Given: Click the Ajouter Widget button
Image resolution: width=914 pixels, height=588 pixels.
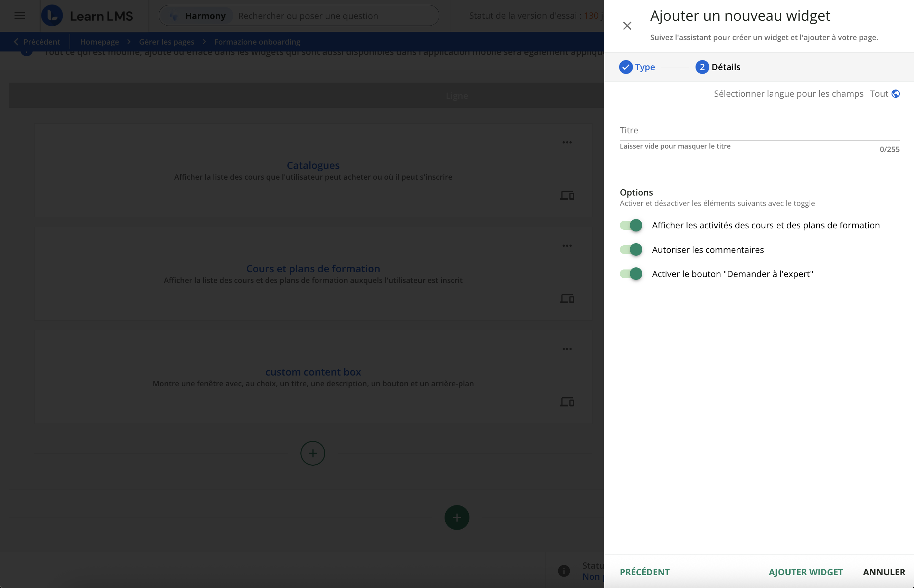Looking at the screenshot, I should [805, 572].
